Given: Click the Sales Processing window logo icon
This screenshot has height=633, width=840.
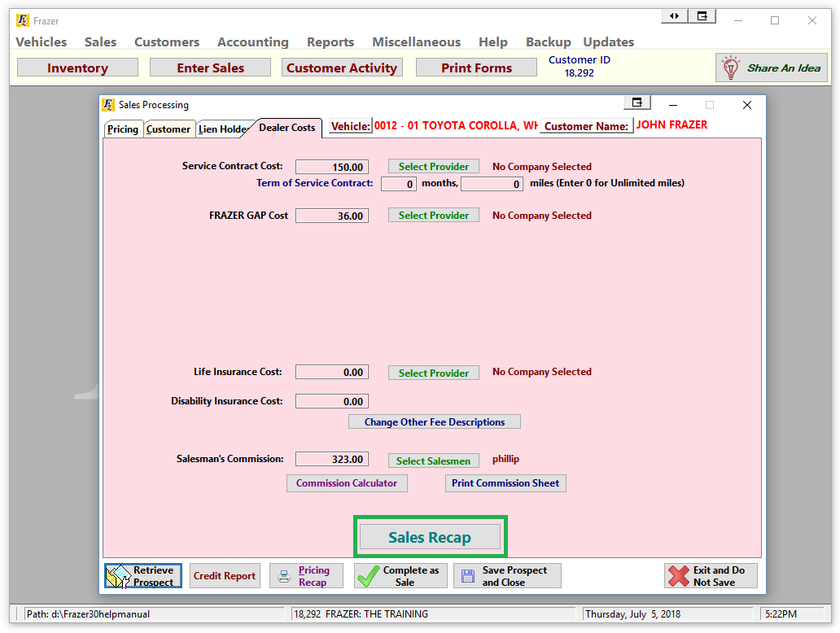Looking at the screenshot, I should (107, 104).
